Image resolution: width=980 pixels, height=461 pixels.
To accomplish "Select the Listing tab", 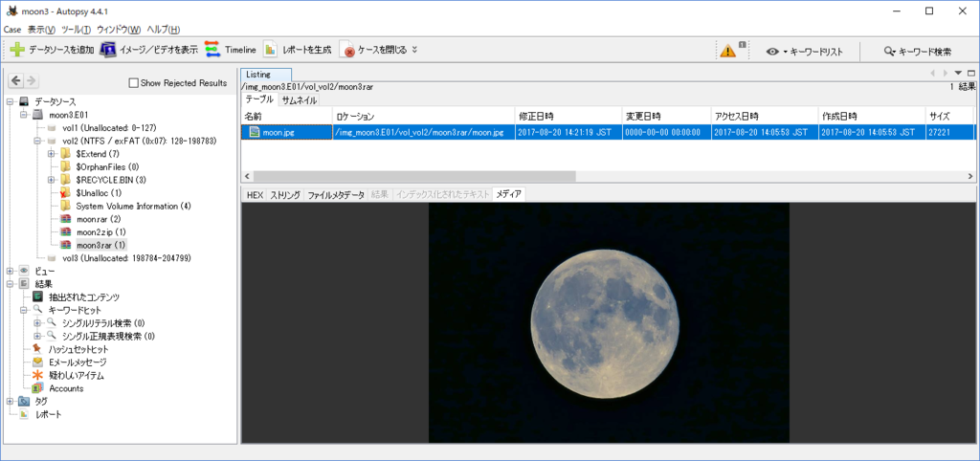I will 265,75.
